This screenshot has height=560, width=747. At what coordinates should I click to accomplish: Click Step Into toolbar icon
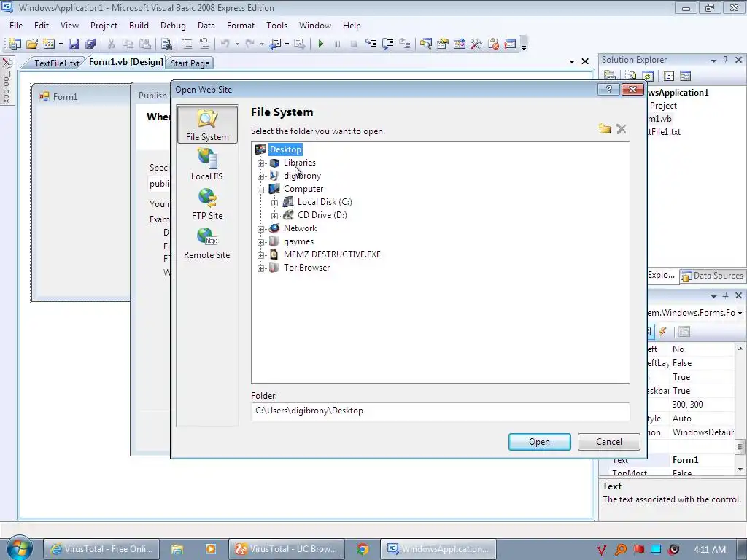click(x=371, y=44)
